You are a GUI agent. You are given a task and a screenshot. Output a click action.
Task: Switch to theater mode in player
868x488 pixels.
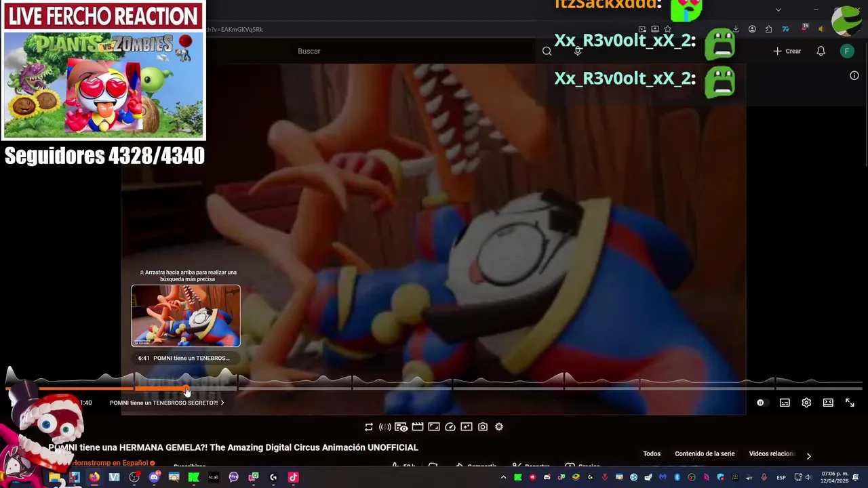pyautogui.click(x=828, y=403)
